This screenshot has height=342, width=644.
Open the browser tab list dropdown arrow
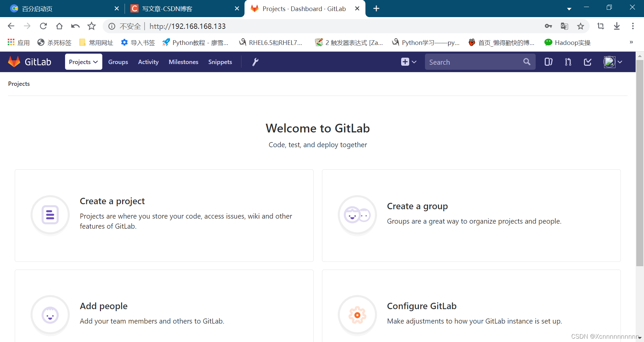[x=569, y=9]
